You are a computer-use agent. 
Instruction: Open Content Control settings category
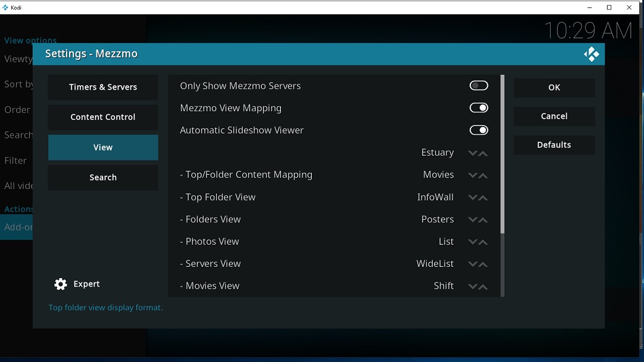click(x=103, y=117)
